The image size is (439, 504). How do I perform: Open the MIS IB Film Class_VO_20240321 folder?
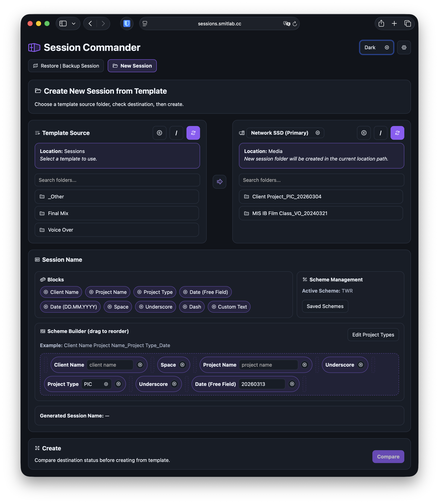(x=321, y=213)
